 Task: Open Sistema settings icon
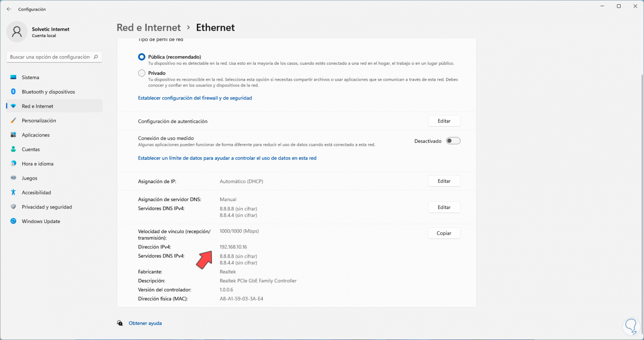click(x=13, y=77)
